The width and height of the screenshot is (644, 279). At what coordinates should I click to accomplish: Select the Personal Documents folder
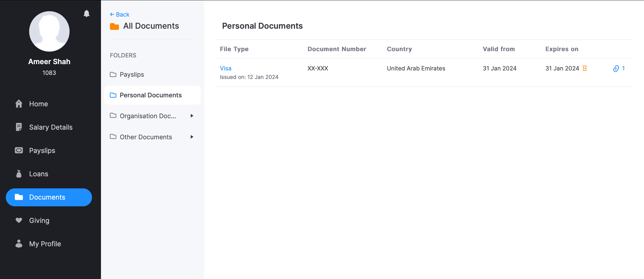pos(151,95)
